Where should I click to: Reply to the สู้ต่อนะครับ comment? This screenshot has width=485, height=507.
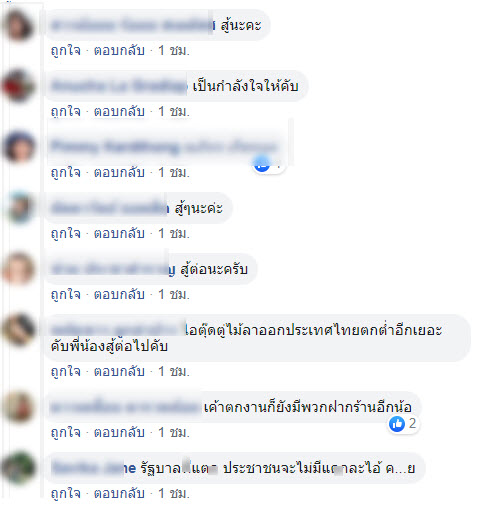(x=119, y=295)
